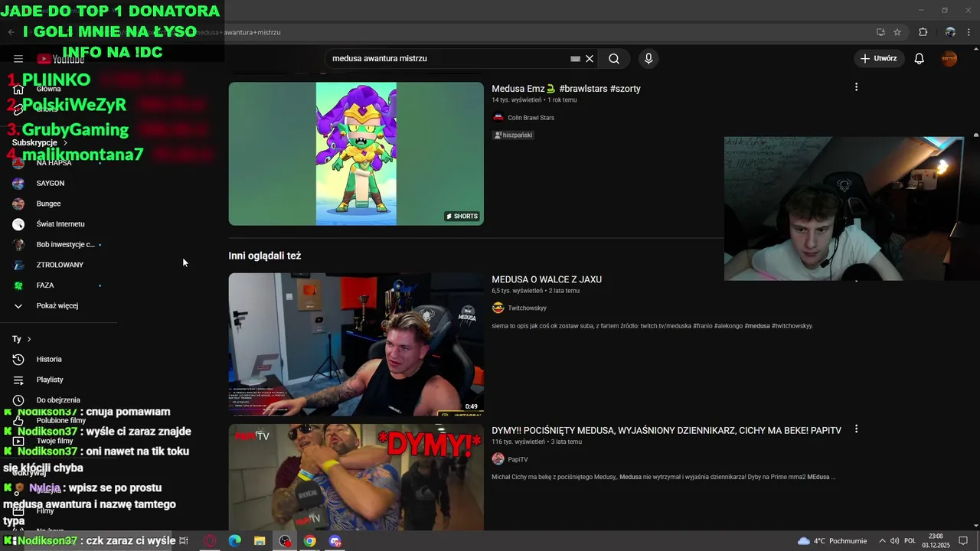
Task: Open the Colin Brawl Stars channel avatar
Action: [498, 118]
